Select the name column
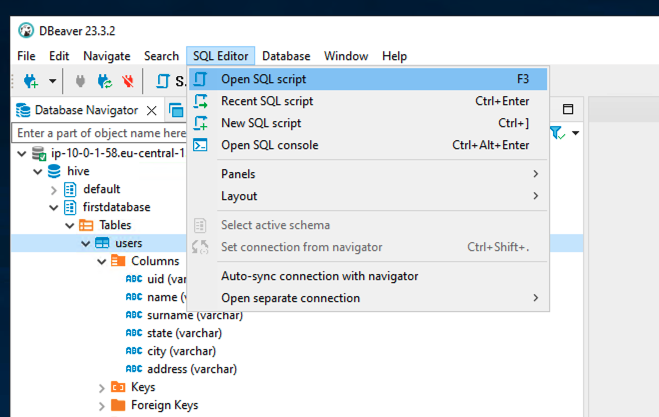 [x=166, y=297]
